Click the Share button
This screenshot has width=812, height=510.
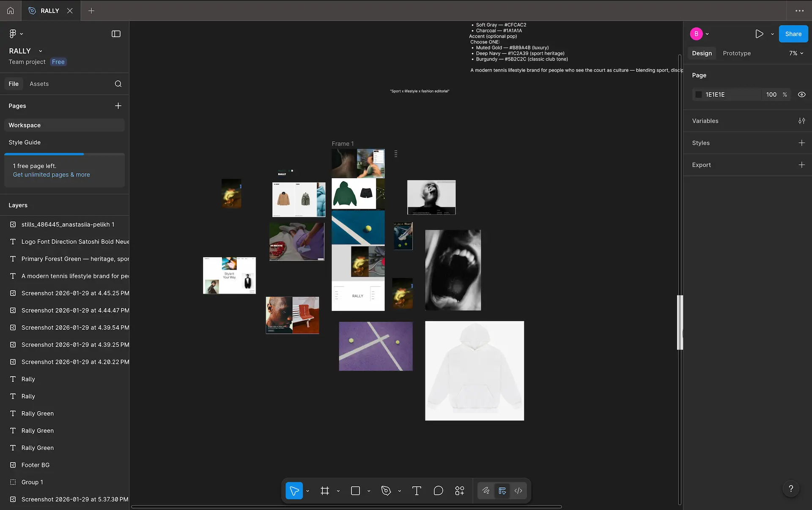pyautogui.click(x=793, y=34)
